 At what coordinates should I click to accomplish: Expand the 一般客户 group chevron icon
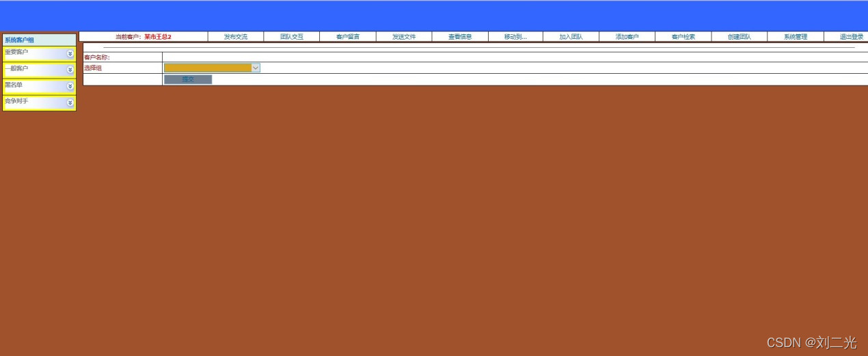coord(70,70)
